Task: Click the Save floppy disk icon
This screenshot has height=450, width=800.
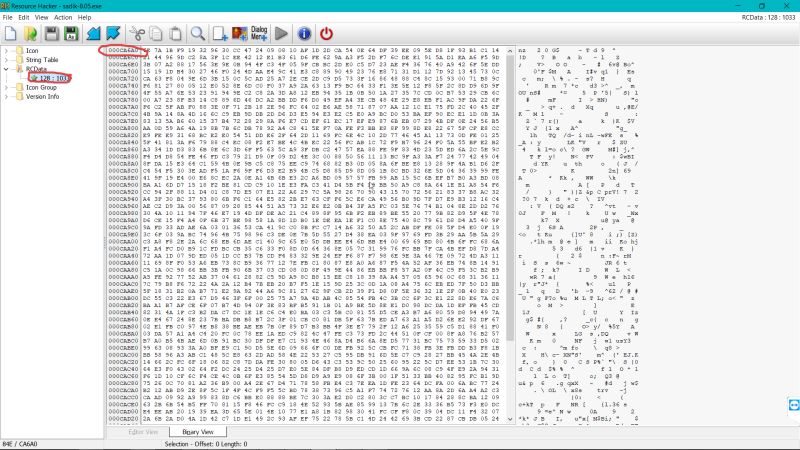Action: [x=52, y=34]
